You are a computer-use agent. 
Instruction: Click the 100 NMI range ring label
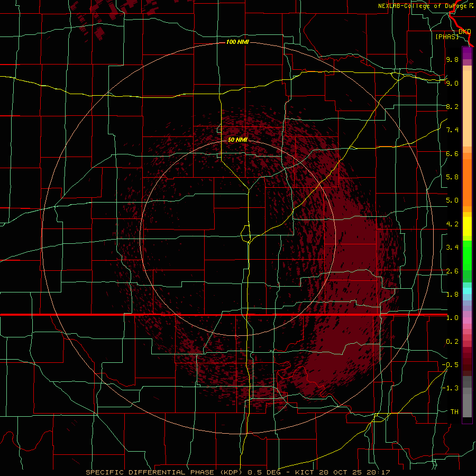coord(237,42)
